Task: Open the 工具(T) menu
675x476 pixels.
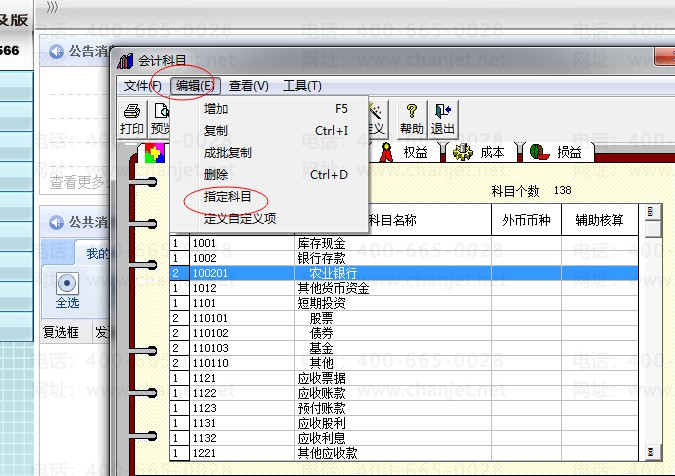Action: click(302, 86)
